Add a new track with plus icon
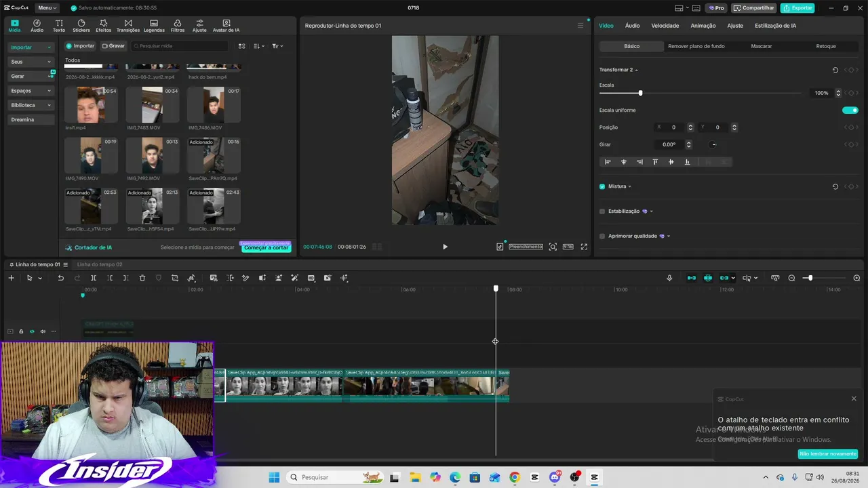This screenshot has height=488, width=868. pyautogui.click(x=11, y=278)
